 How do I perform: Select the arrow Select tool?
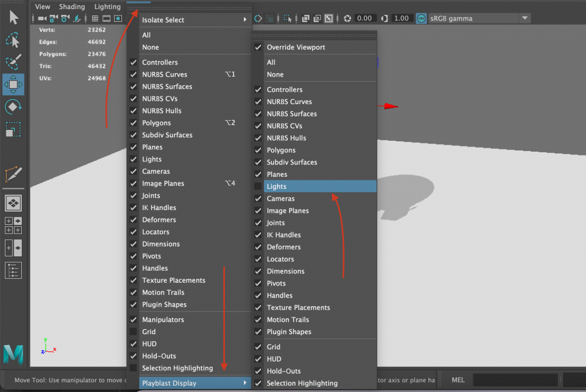pos(13,17)
